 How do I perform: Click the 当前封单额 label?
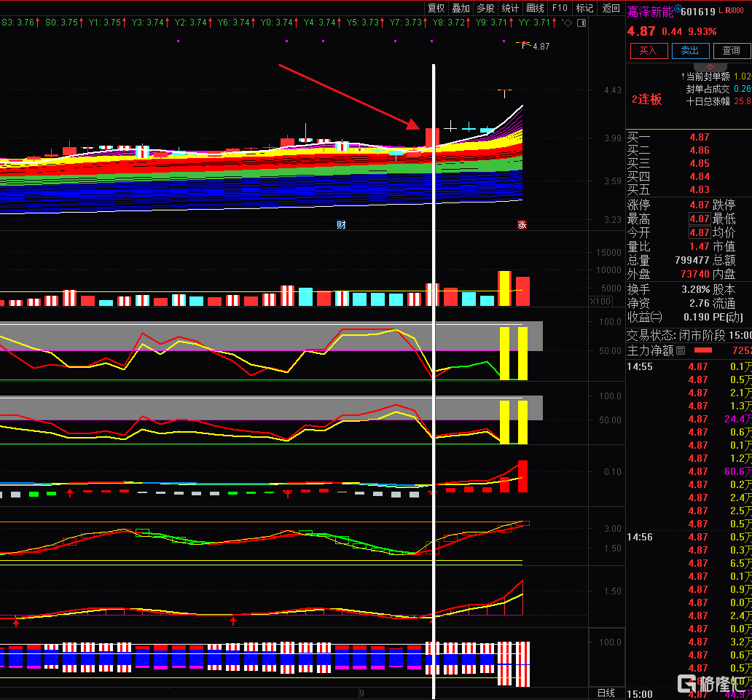tap(708, 76)
